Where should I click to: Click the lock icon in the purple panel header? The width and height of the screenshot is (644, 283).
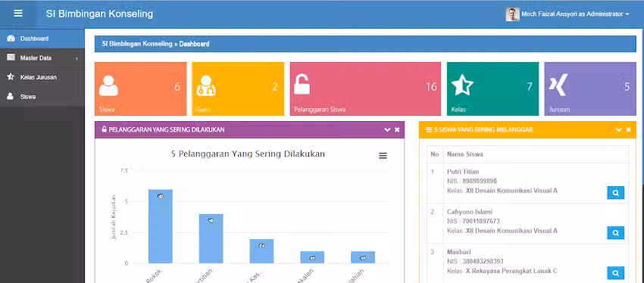pyautogui.click(x=105, y=129)
